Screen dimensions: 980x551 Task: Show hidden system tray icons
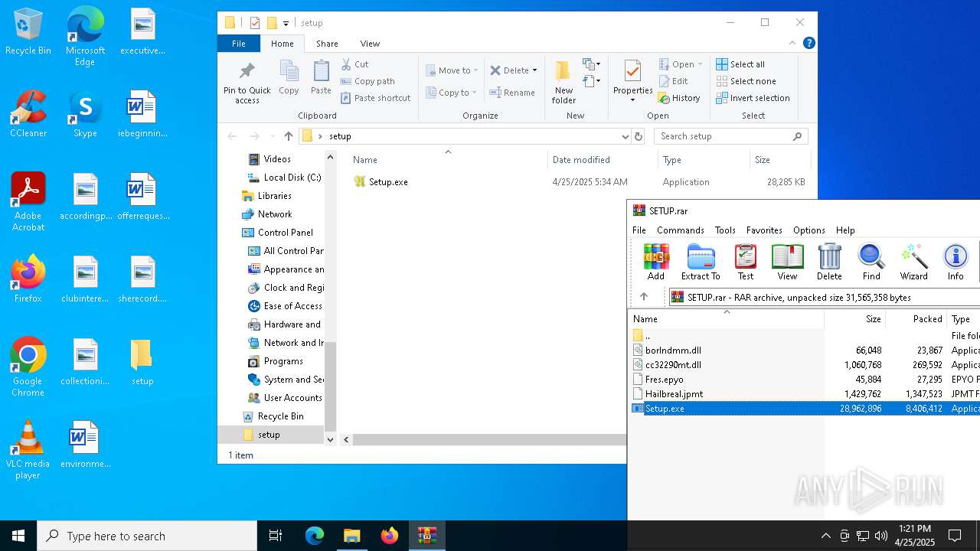click(x=825, y=536)
